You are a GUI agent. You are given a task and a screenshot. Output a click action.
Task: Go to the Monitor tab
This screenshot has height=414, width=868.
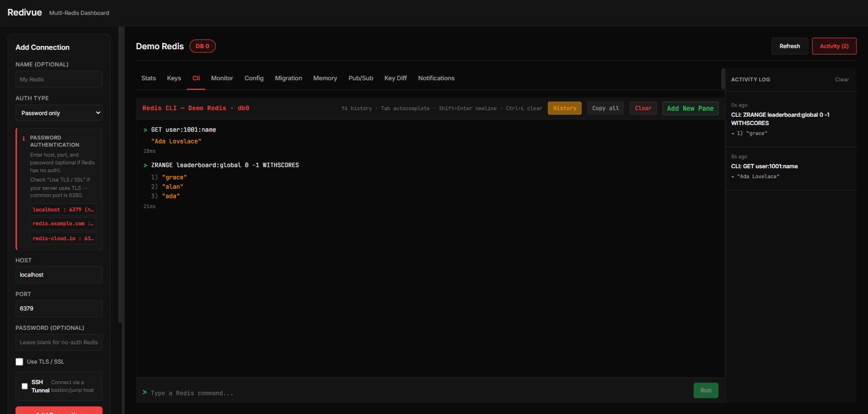click(222, 78)
